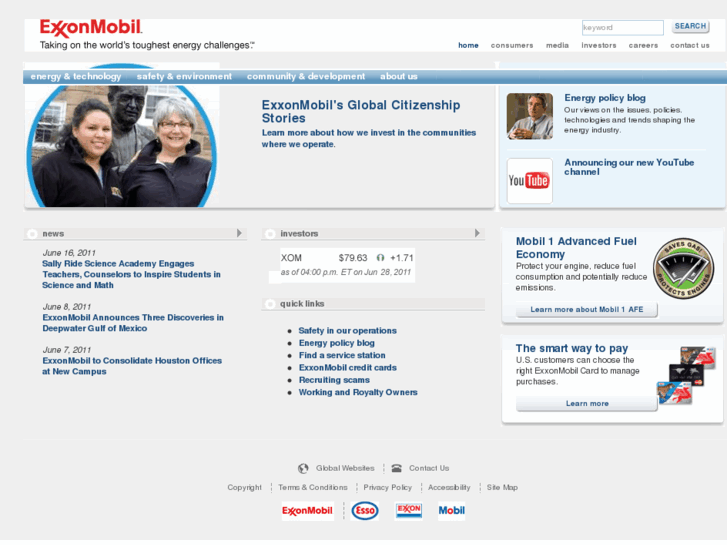Click Learn more under smart way to pay
The width and height of the screenshot is (727, 545).
[587, 404]
